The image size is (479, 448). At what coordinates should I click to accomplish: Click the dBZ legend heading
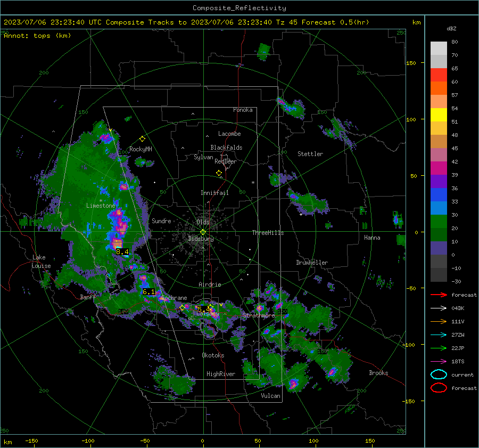(x=451, y=28)
